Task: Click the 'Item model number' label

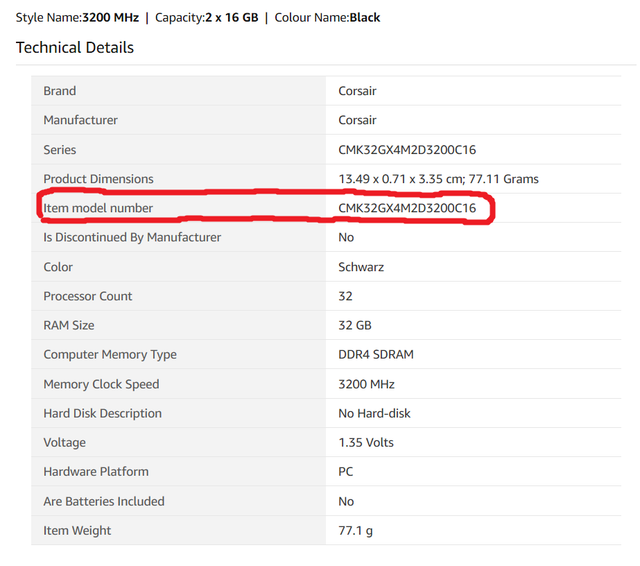Action: [98, 208]
